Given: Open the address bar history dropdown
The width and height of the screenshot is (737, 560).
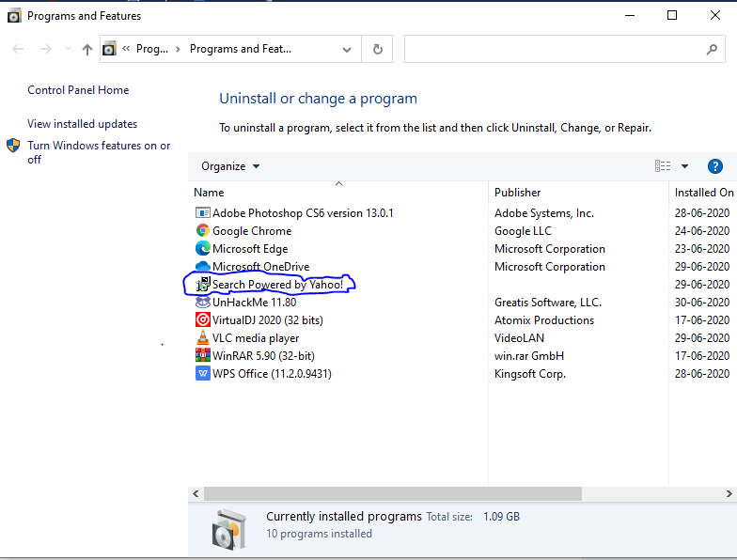Looking at the screenshot, I should coord(347,49).
